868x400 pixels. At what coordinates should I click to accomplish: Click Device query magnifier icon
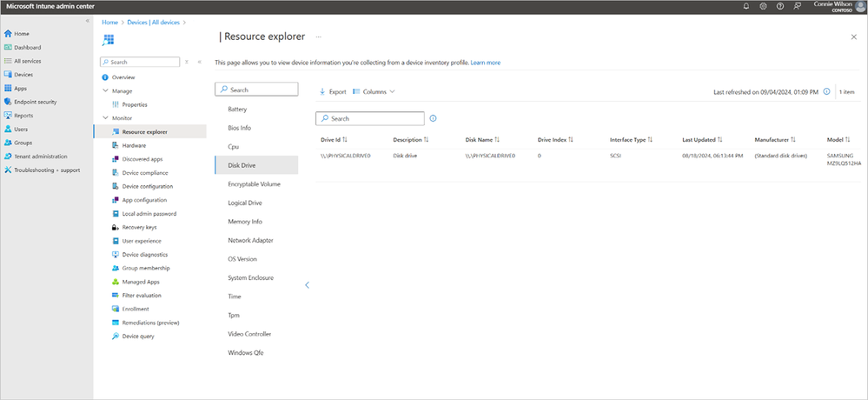pyautogui.click(x=116, y=337)
